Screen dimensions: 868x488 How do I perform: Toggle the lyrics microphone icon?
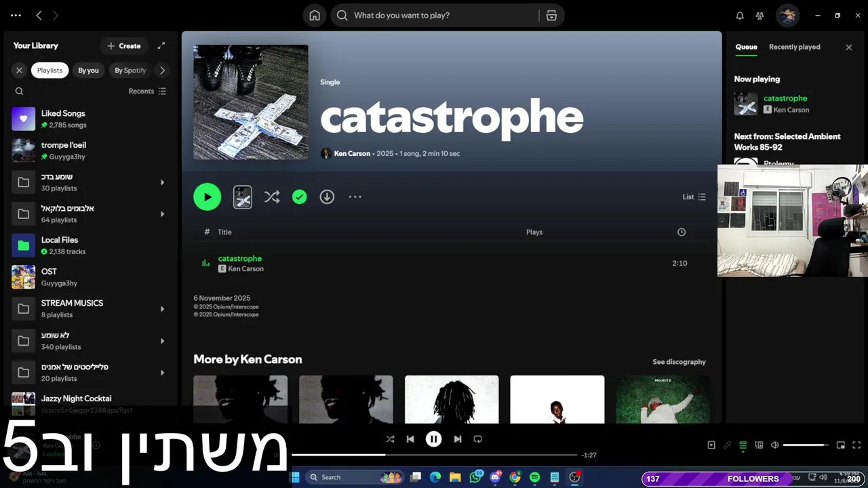coord(727,445)
